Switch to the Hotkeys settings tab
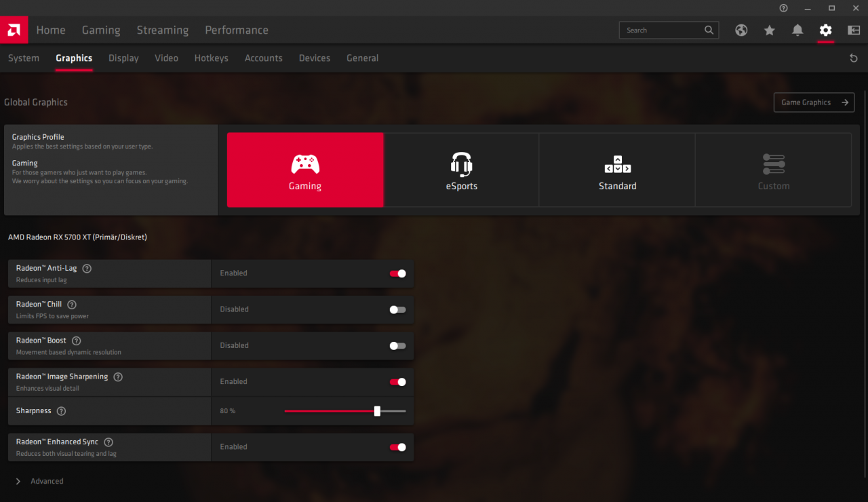Screen dimensions: 868x502 pyautogui.click(x=212, y=58)
